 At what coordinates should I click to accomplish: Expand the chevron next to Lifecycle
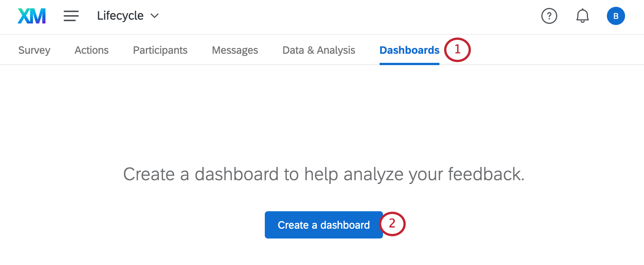155,16
